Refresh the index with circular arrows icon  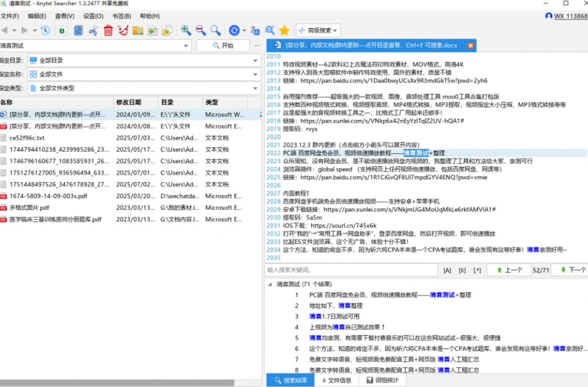(234, 30)
